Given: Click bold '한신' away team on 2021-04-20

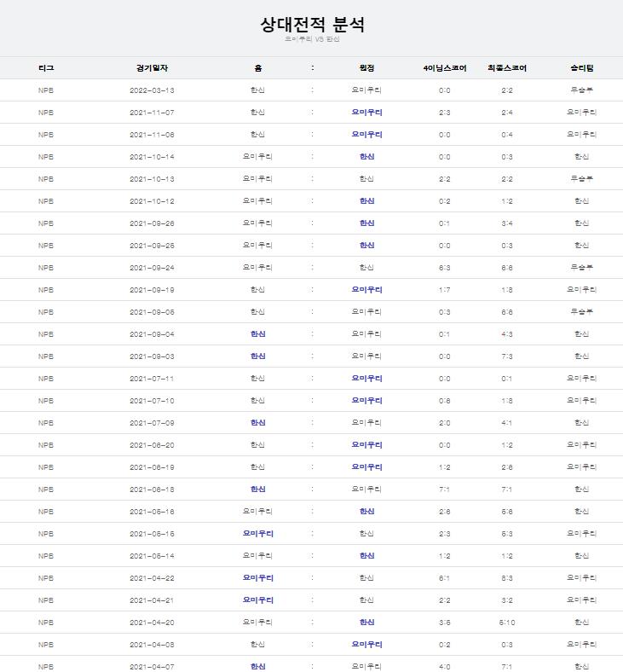Looking at the screenshot, I should [367, 623].
